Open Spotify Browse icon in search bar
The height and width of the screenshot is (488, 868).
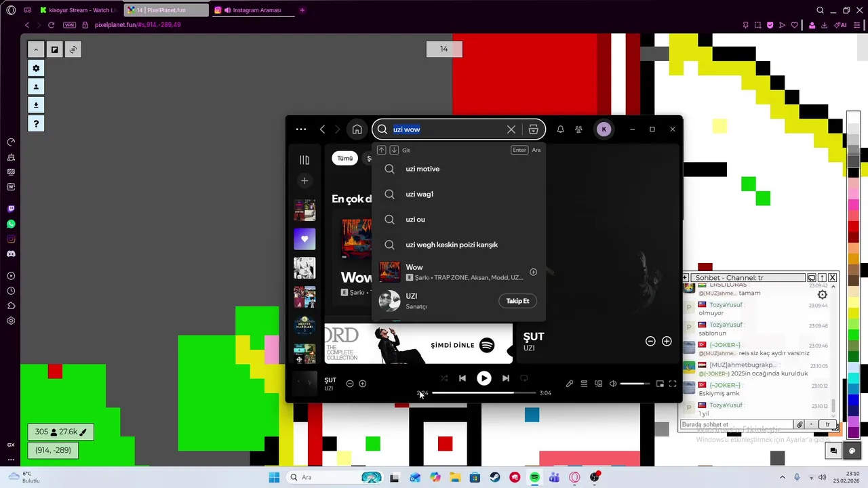pos(533,129)
